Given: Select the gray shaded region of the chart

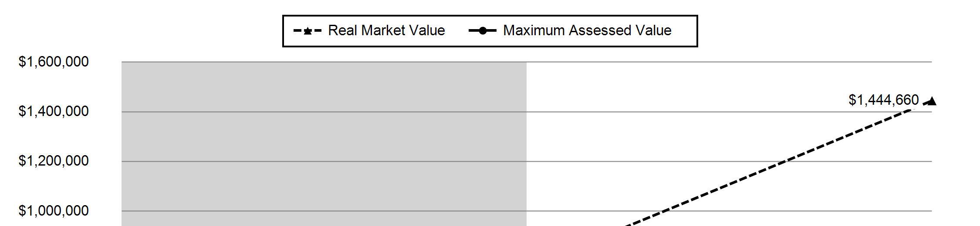Looking at the screenshot, I should [x=324, y=143].
